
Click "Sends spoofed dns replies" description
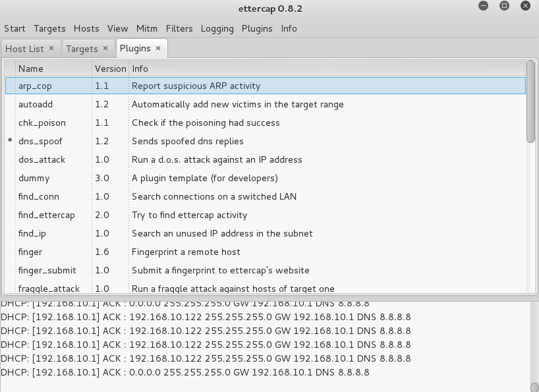click(x=187, y=141)
